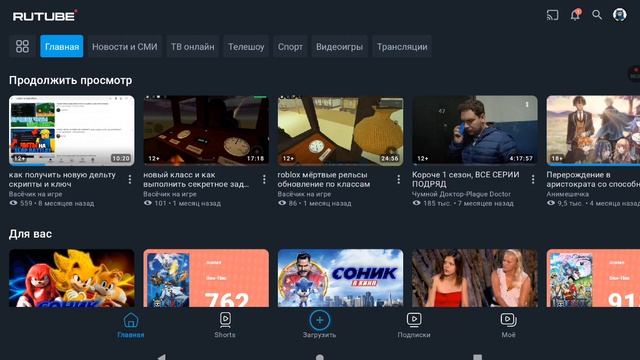Open options menu for 'roblox мёртвые рельсы'
This screenshot has height=360, width=640.
pyautogui.click(x=398, y=179)
